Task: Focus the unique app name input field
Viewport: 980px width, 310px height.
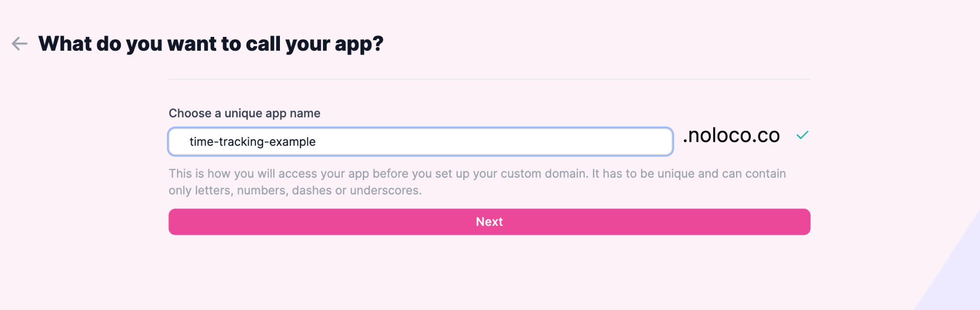Action: click(420, 142)
